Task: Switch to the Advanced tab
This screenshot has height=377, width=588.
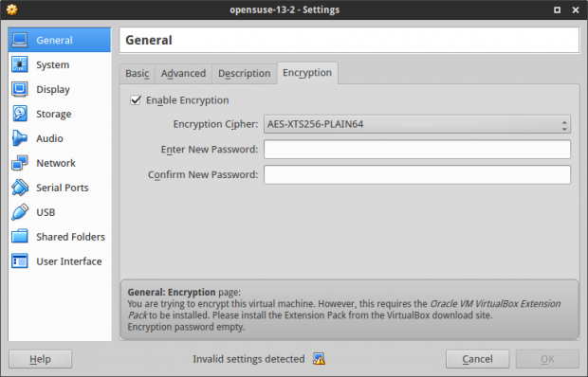Action: (x=183, y=73)
